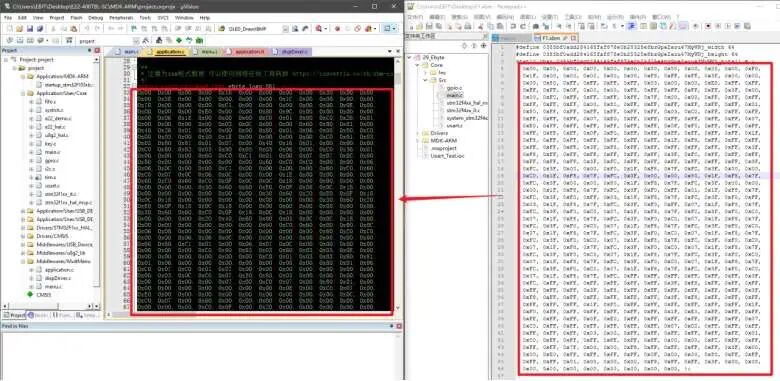The height and width of the screenshot is (381, 780).
Task: Click the Start Debug Session magnifier icon
Action: click(318, 29)
